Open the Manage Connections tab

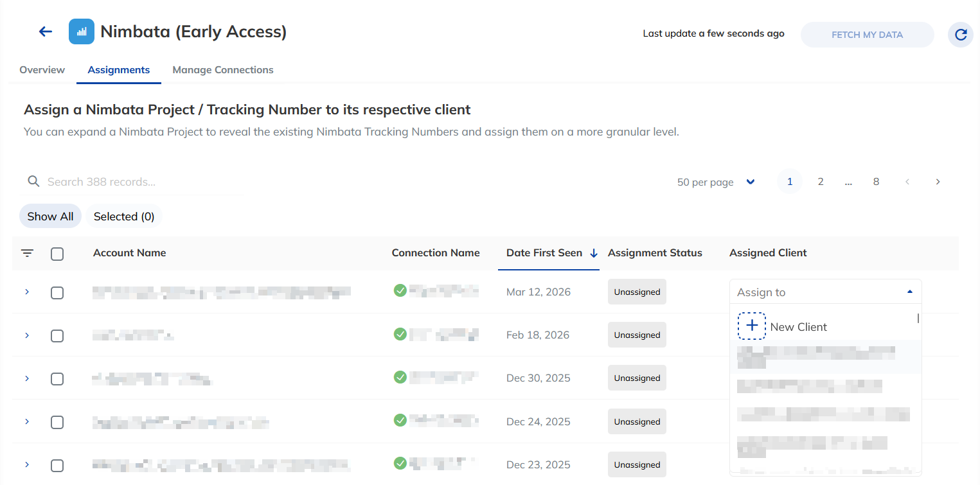click(223, 70)
